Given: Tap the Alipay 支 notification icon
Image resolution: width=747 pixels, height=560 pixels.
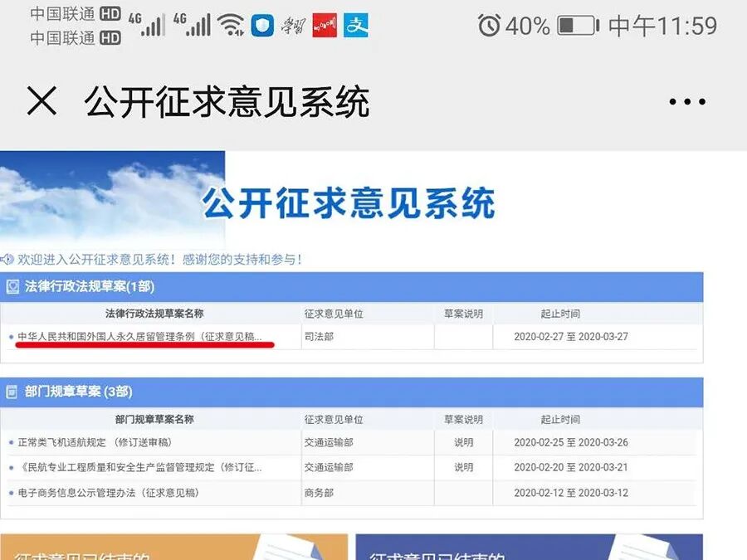Looking at the screenshot, I should 356,25.
